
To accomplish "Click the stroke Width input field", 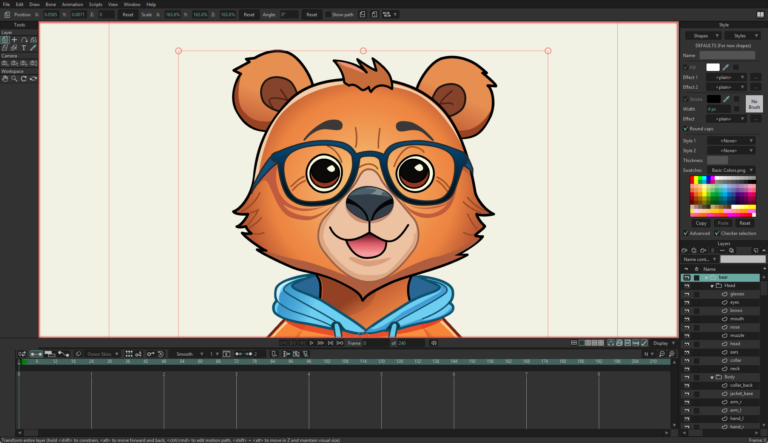I will [717, 109].
